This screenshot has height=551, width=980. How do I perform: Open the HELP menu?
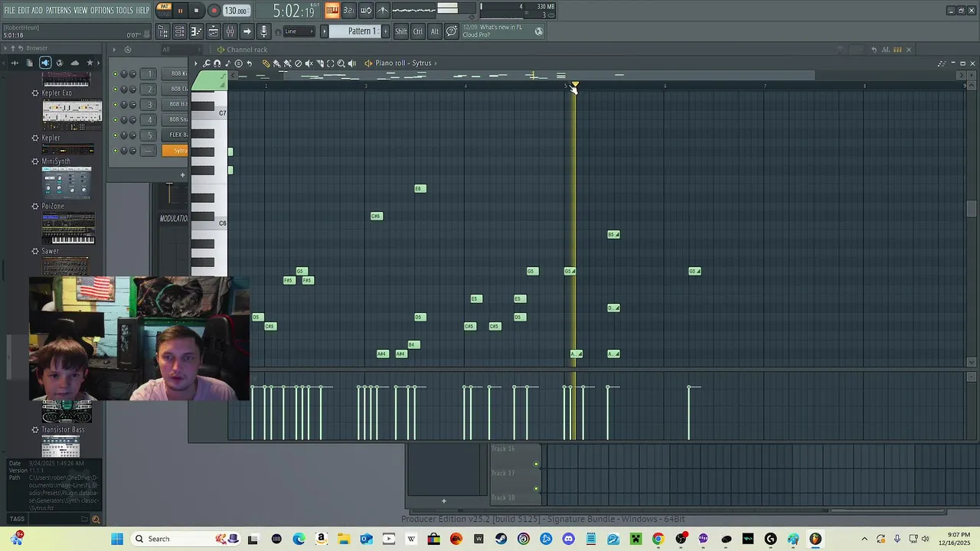coord(143,10)
